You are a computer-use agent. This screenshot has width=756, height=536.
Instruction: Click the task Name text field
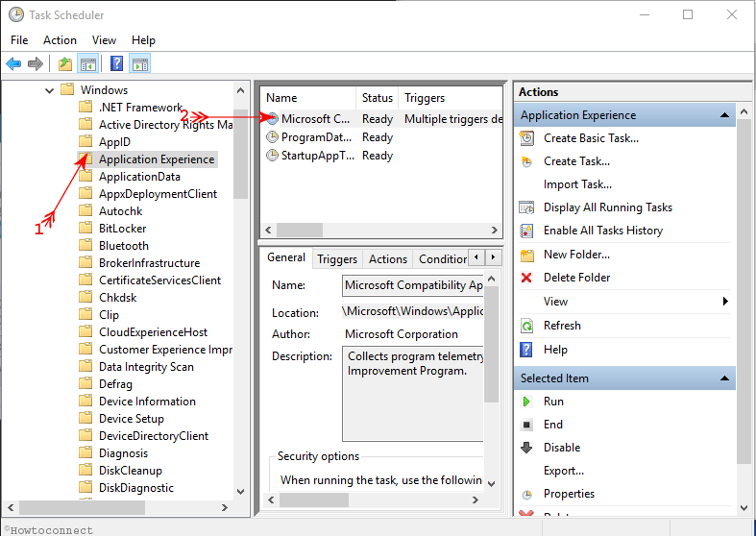coord(413,285)
